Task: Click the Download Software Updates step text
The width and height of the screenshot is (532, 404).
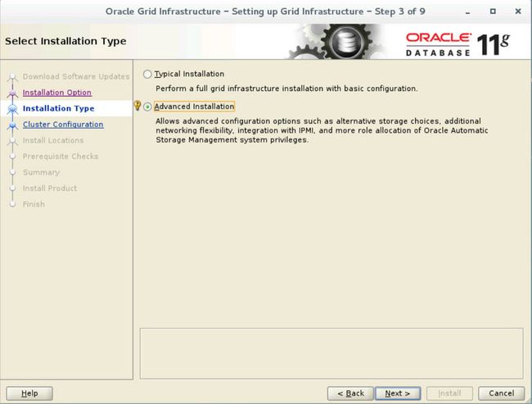Action: point(76,76)
